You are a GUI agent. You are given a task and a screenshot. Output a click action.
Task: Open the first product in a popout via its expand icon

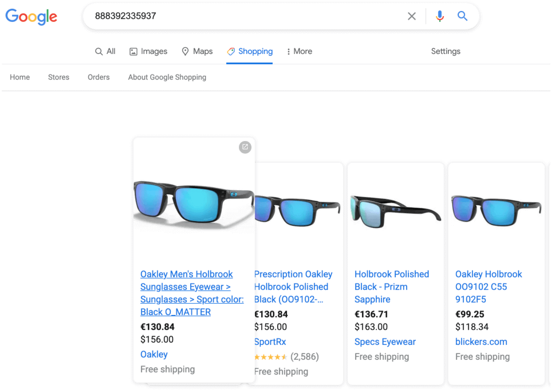(245, 147)
